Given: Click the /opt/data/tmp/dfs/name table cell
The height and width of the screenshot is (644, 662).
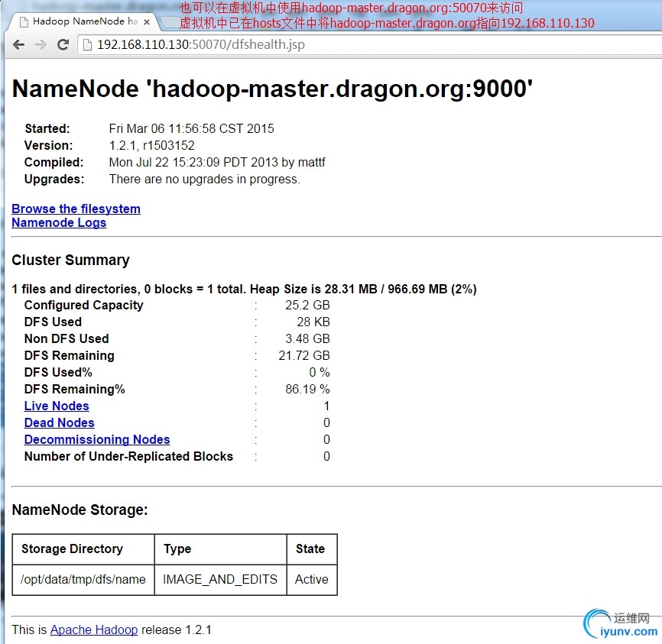Looking at the screenshot, I should 83,579.
